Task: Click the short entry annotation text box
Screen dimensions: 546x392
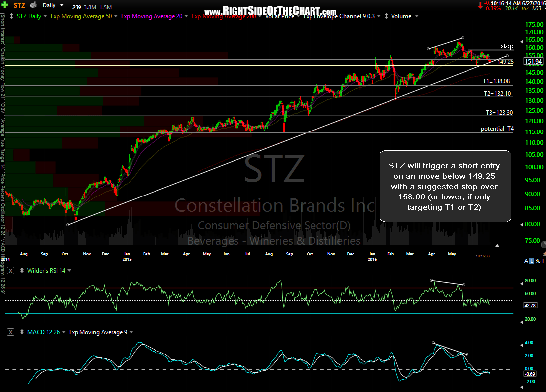Action: pos(445,186)
